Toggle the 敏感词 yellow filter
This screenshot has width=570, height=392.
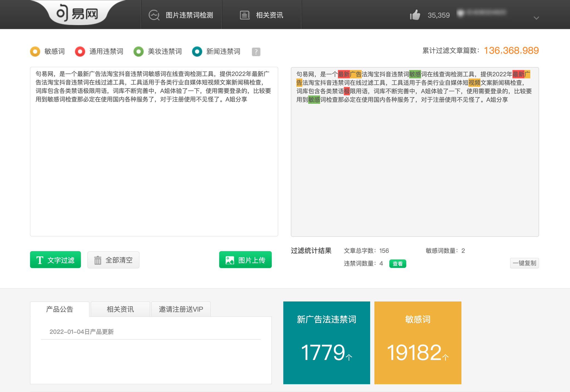tap(35, 51)
